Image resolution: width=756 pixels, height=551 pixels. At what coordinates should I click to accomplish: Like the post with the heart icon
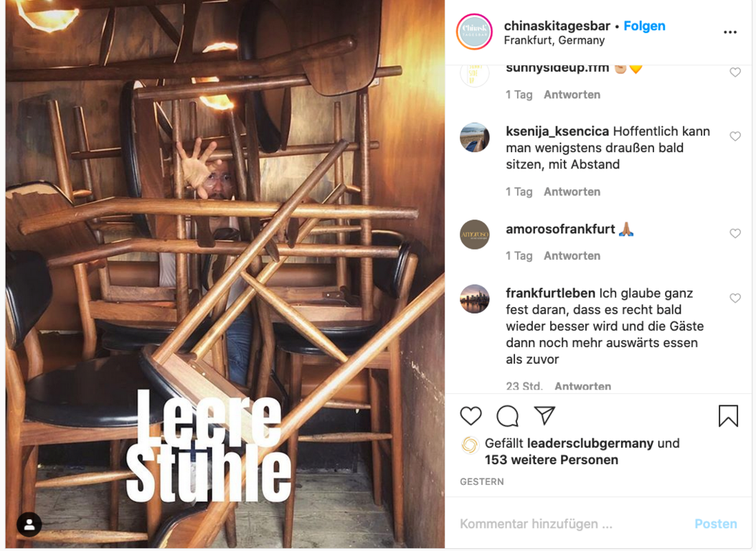coord(471,415)
